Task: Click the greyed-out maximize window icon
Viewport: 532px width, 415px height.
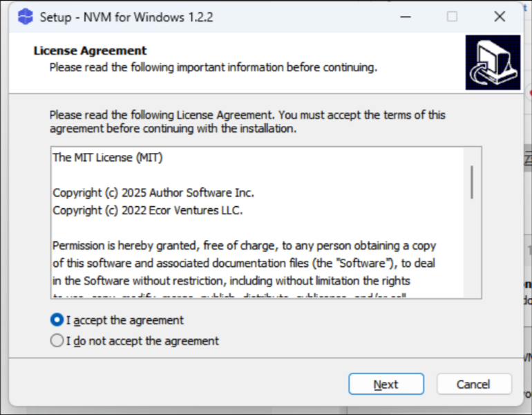Action: (452, 17)
